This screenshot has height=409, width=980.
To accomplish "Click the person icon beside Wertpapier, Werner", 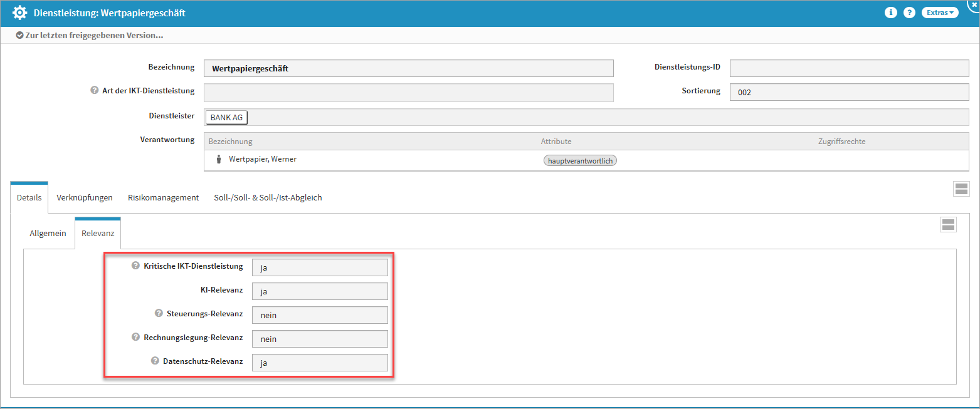I will [x=219, y=160].
